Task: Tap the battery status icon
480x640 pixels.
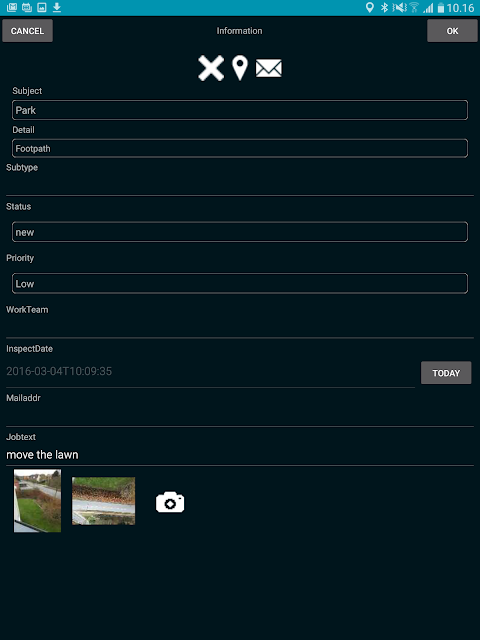Action: point(441,8)
